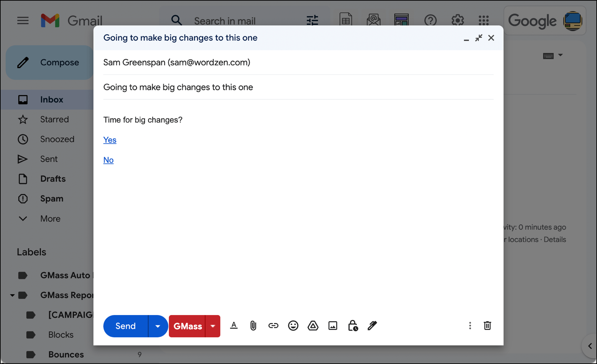Exit full screen in compose window
Viewport: 597px width, 364px height.
click(x=479, y=38)
